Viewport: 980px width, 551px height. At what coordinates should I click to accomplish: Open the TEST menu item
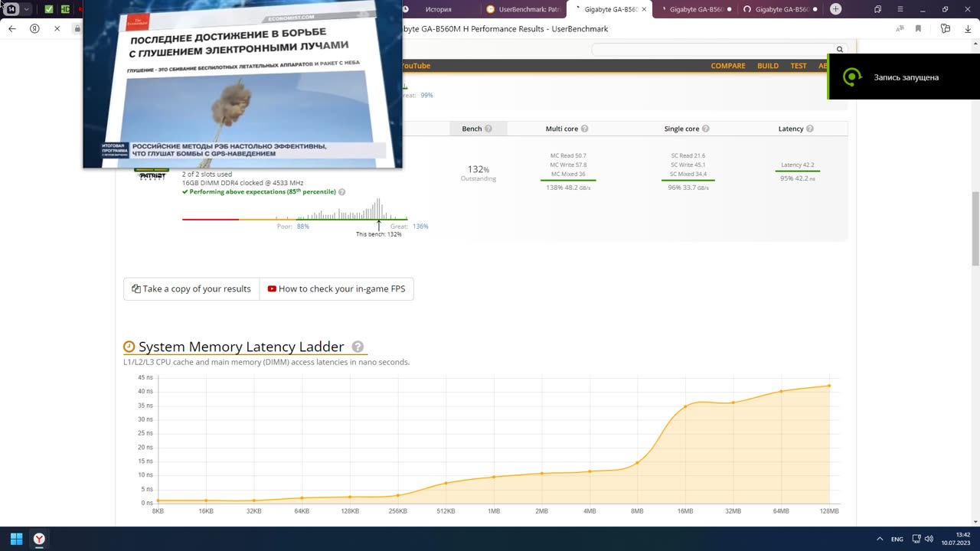point(799,66)
